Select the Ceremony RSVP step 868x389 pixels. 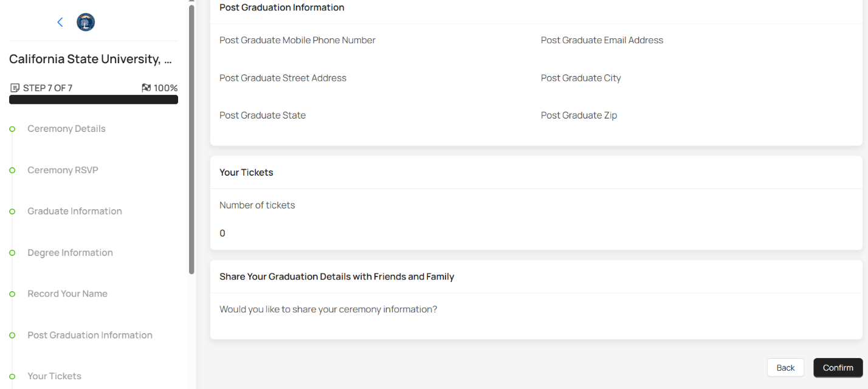[x=63, y=170]
